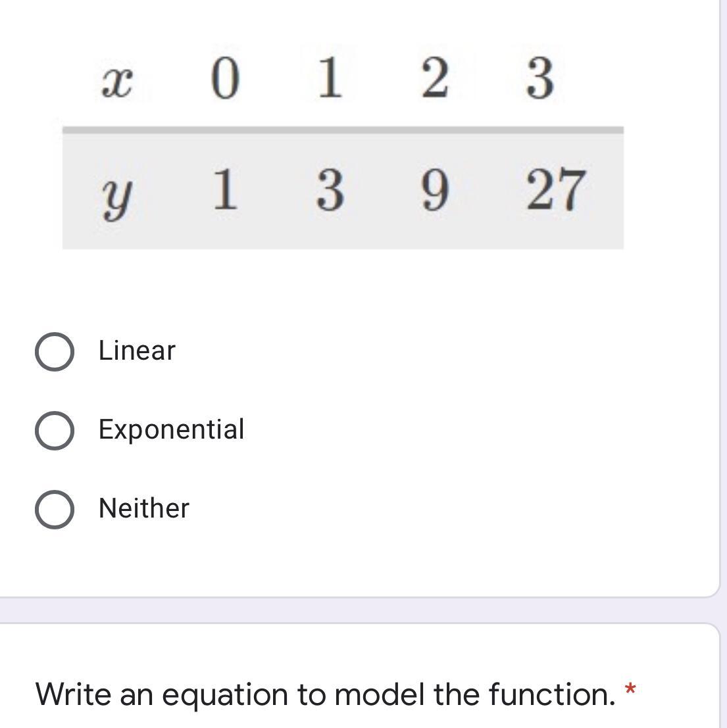Click the x value 2 in table
This screenshot has width=727, height=728.
tap(434, 79)
